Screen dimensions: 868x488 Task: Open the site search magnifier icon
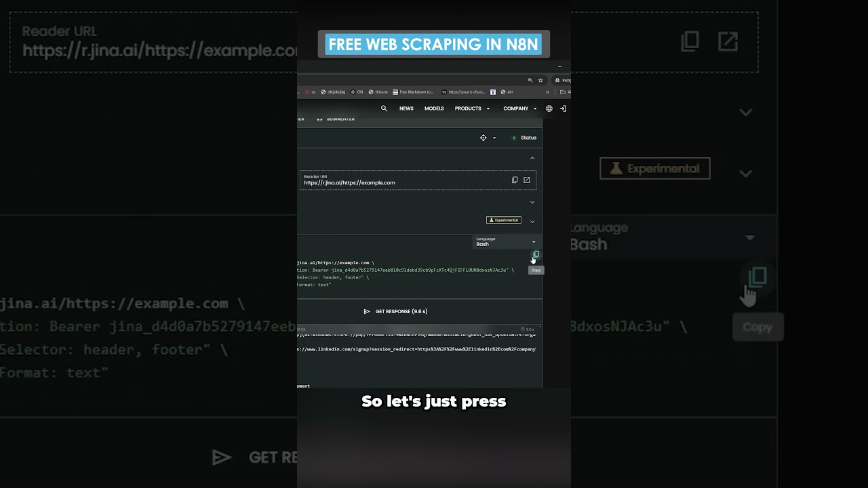coord(384,108)
